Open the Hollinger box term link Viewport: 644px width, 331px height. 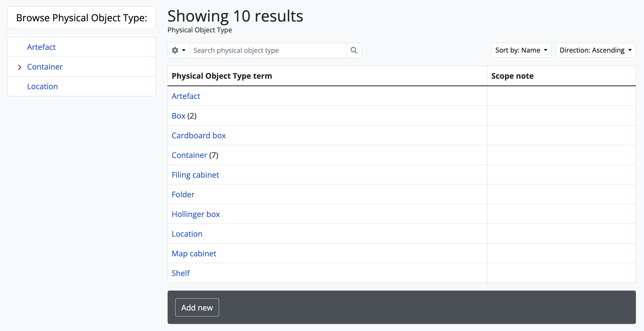click(196, 214)
